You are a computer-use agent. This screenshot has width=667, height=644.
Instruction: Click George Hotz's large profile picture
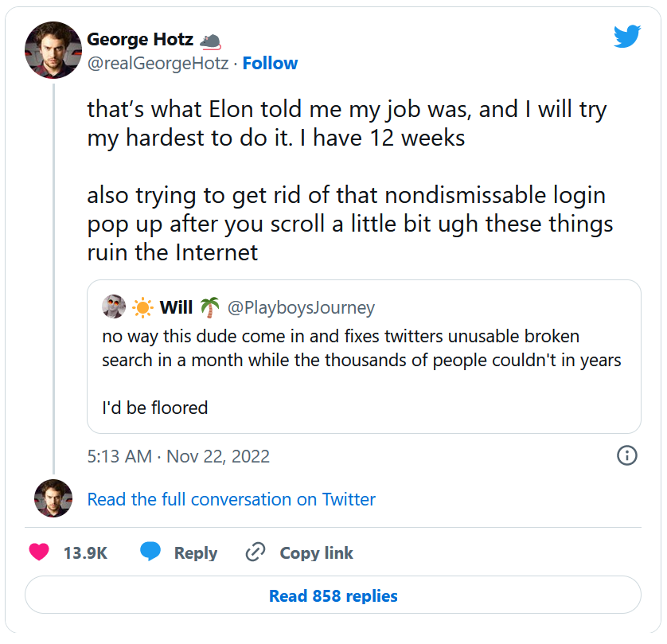point(54,50)
